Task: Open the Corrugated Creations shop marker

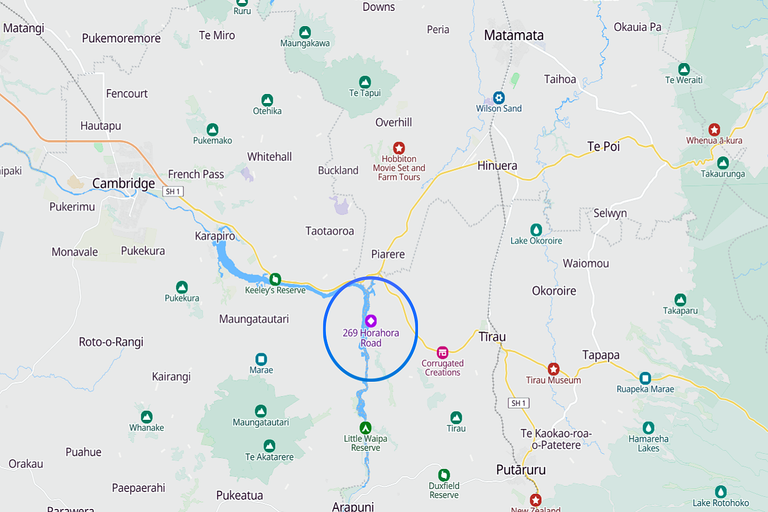Action: tap(442, 352)
